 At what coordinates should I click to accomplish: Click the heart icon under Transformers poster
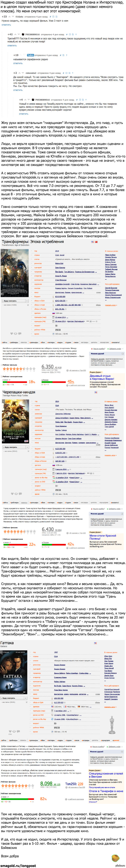12,334
